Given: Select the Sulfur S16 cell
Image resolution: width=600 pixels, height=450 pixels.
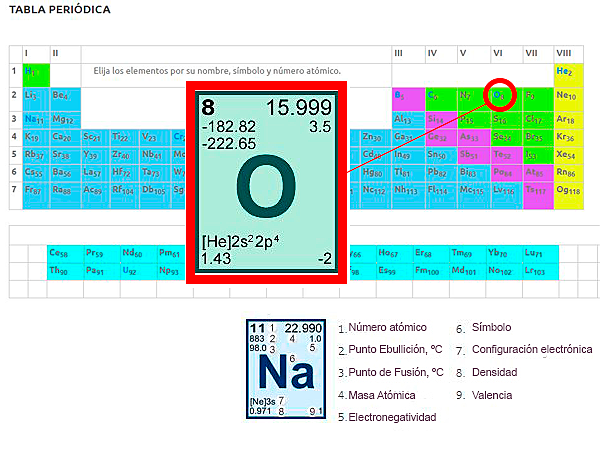Looking at the screenshot, I should click(507, 120).
